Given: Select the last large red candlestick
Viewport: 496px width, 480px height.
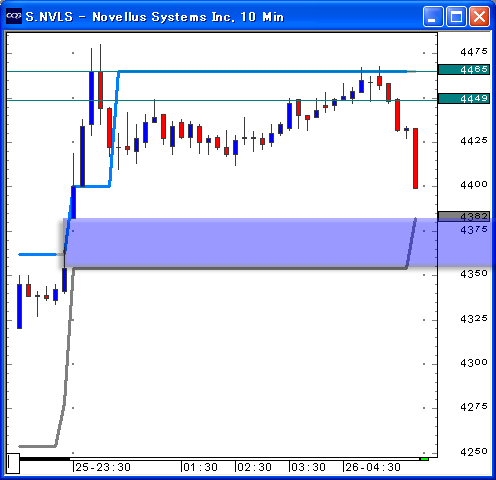Looking at the screenshot, I should 415,158.
